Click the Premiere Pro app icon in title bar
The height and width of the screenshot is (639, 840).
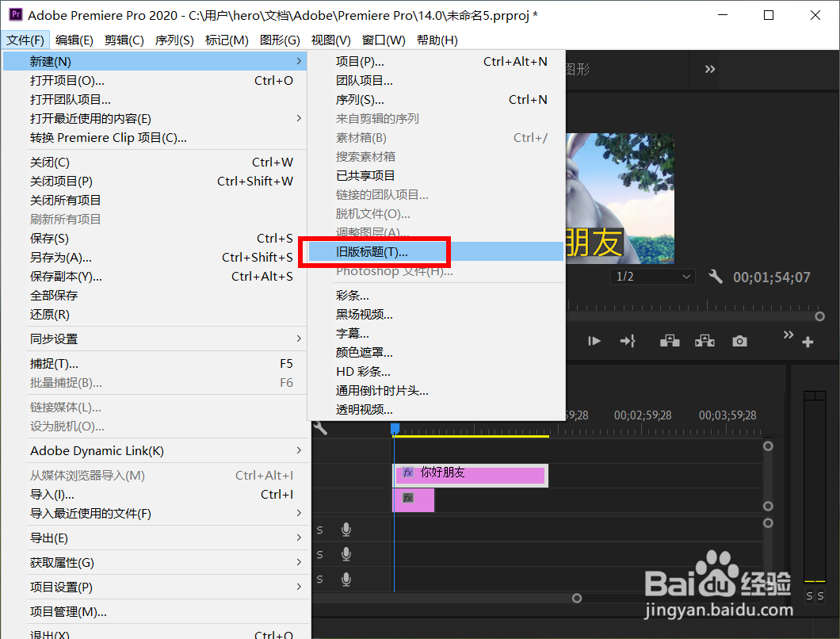[x=16, y=14]
